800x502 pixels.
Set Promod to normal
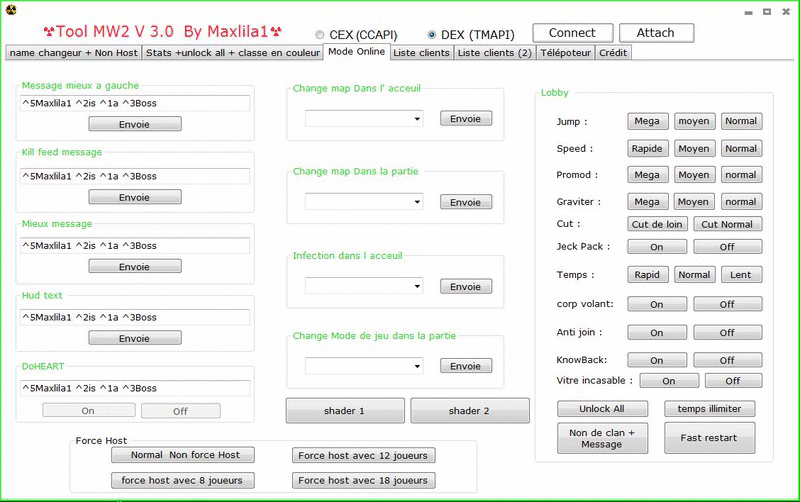741,175
